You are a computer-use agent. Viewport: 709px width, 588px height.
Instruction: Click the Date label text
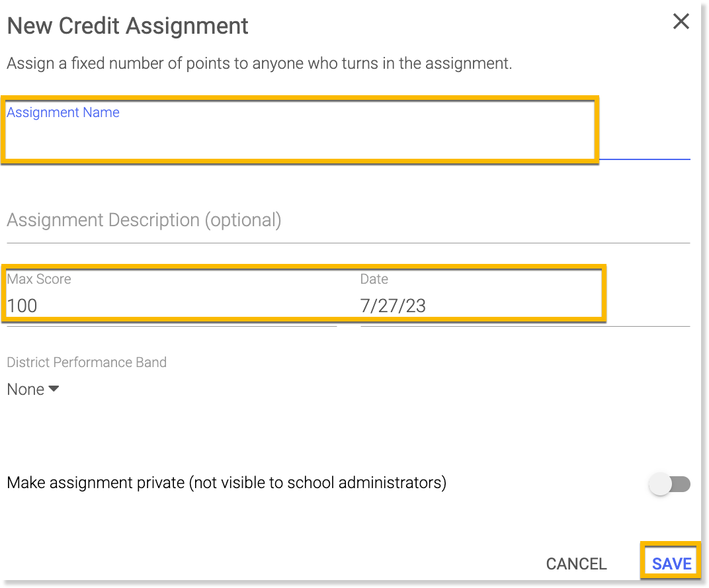tap(374, 279)
